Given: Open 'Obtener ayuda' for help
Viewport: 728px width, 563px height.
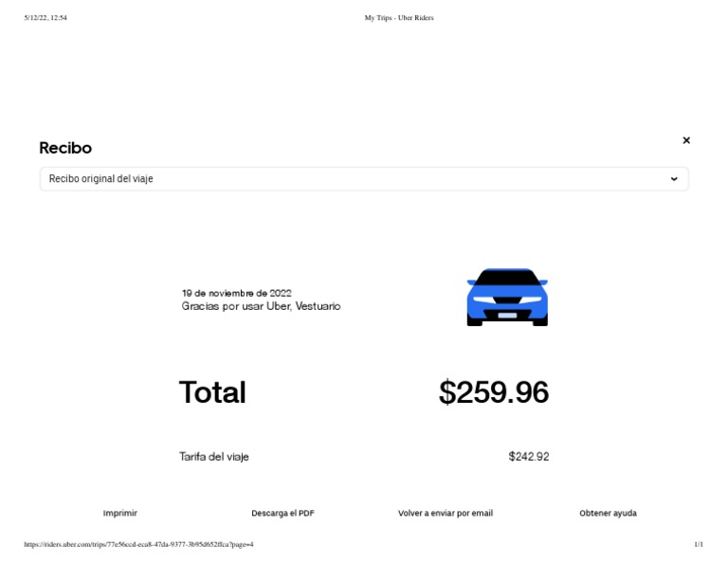Looking at the screenshot, I should coord(608,513).
